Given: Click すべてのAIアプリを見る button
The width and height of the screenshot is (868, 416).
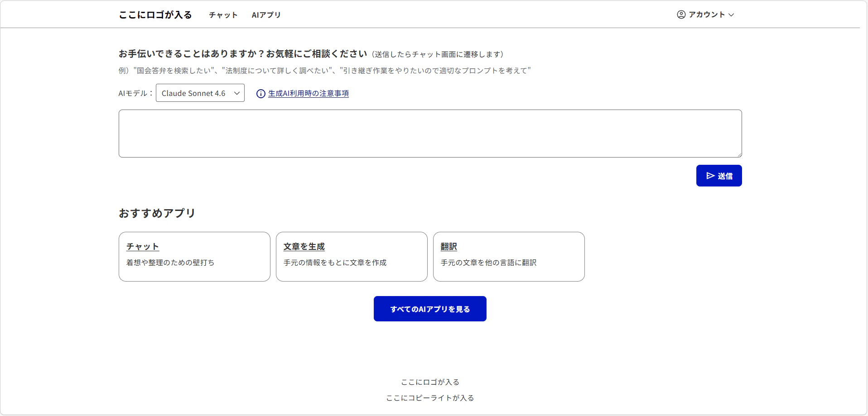Looking at the screenshot, I should [x=430, y=309].
